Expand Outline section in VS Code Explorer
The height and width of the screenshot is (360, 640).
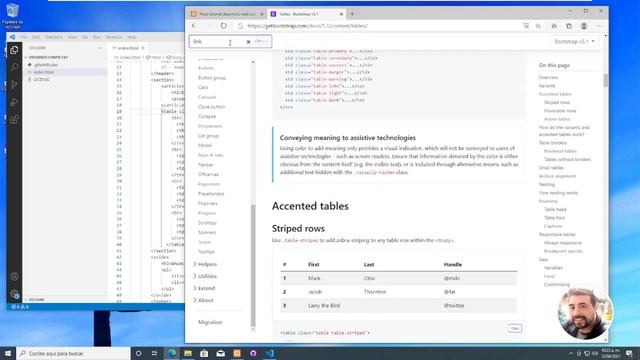(x=36, y=299)
